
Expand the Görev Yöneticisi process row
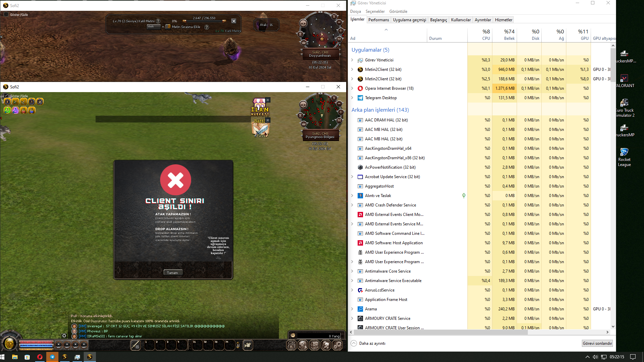click(x=352, y=60)
